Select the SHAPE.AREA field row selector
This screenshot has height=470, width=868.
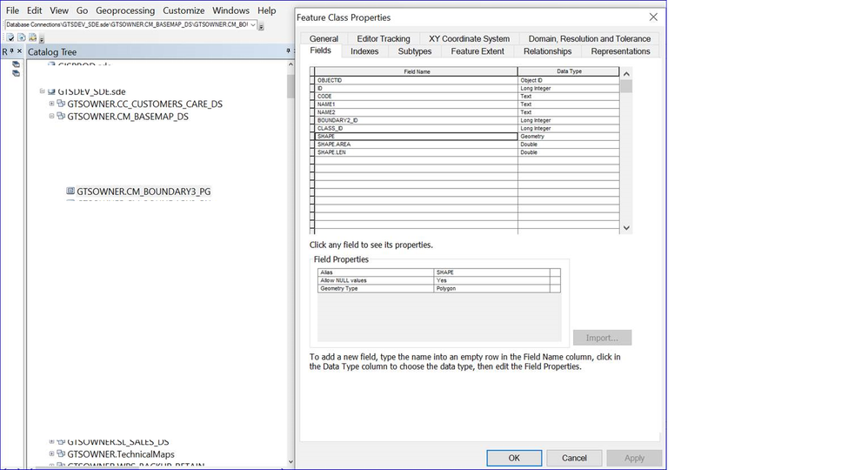point(312,144)
